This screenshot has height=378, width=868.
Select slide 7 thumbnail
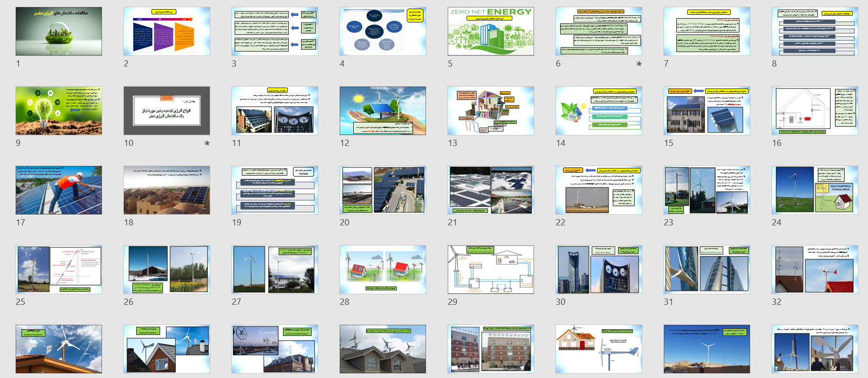(707, 31)
